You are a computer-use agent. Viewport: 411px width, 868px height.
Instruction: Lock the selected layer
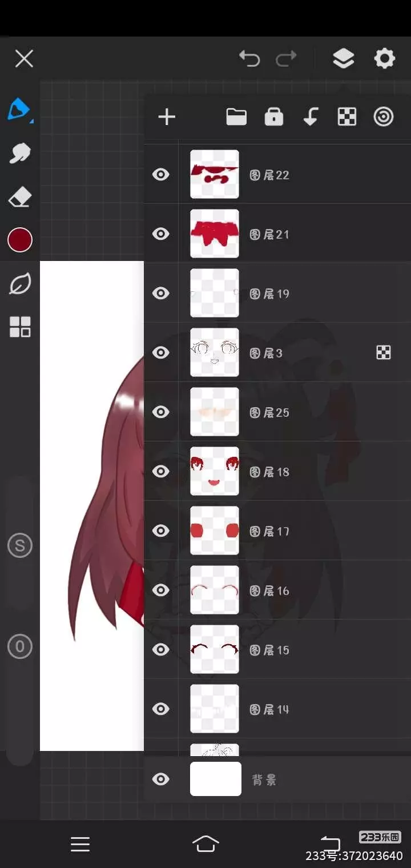pos(274,117)
